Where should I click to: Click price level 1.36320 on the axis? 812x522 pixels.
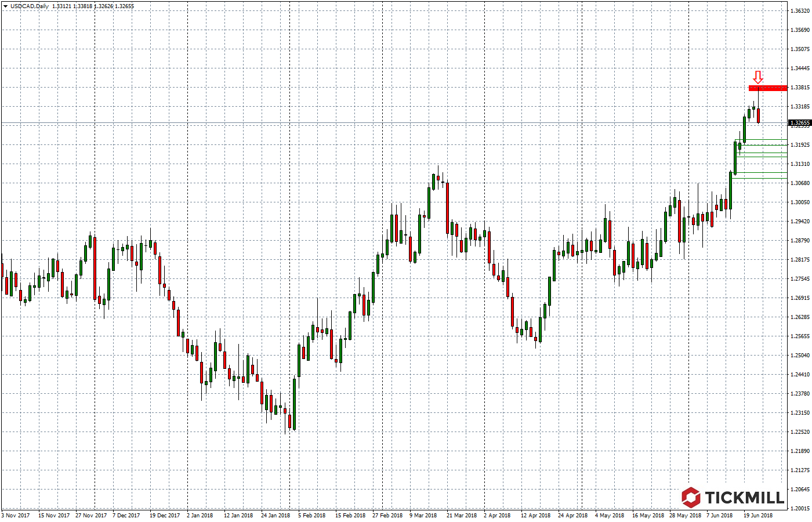point(800,11)
